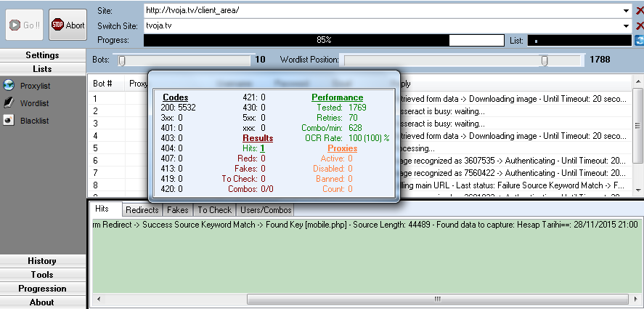The image size is (644, 309).
Task: Click the Wordlist Position slider handle
Action: coord(545,60)
